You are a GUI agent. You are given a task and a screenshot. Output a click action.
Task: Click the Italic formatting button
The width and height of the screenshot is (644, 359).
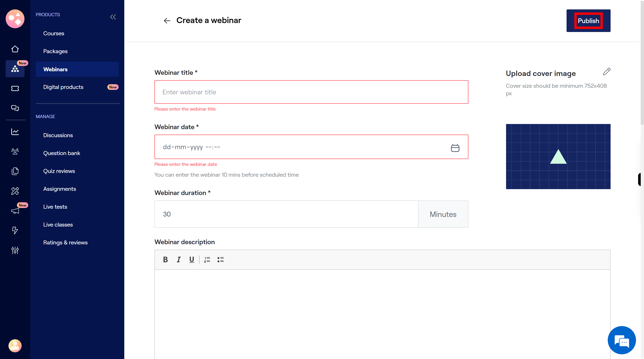click(x=178, y=259)
